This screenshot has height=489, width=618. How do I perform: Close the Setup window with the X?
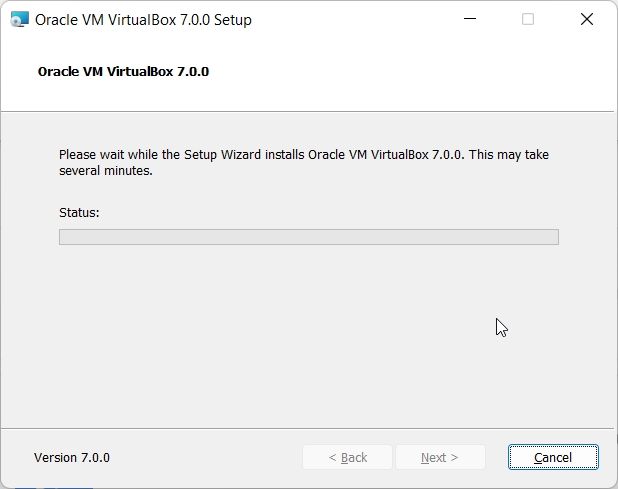(x=587, y=19)
